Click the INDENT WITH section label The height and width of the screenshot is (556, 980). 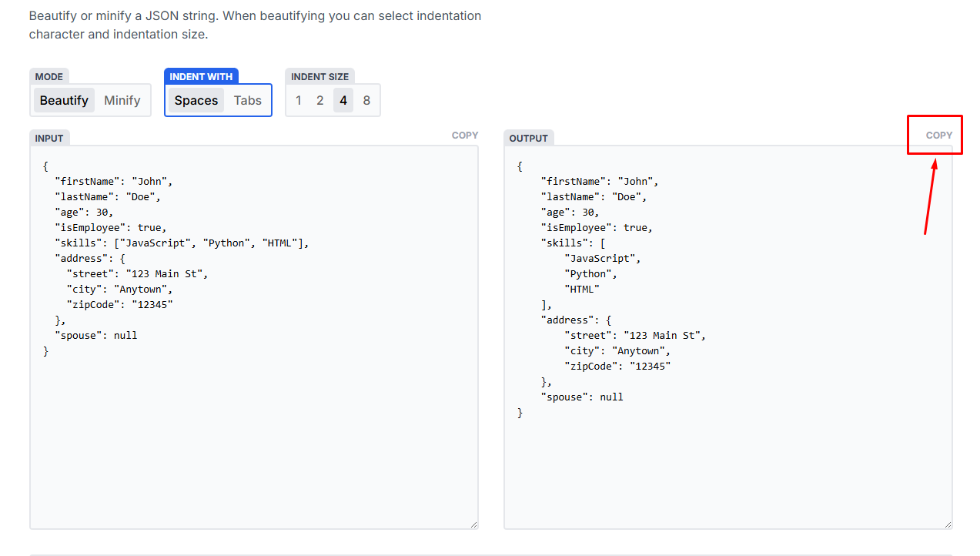pyautogui.click(x=201, y=76)
